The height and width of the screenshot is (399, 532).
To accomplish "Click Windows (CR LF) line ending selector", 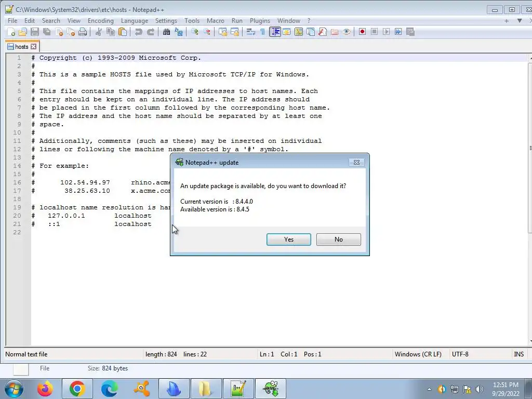I will click(x=418, y=354).
